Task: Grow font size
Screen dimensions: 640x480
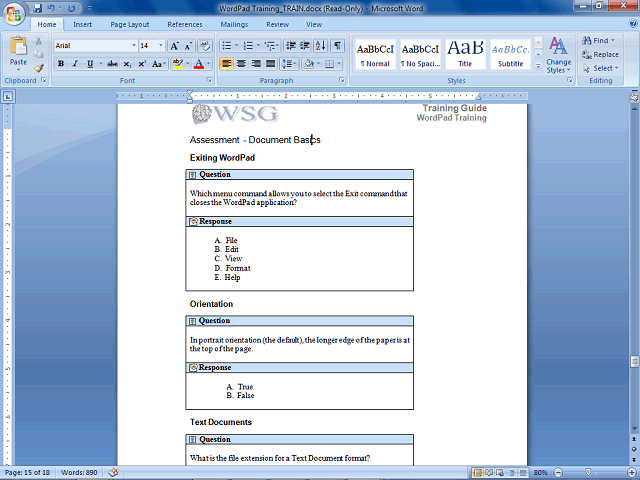Action: coord(174,46)
